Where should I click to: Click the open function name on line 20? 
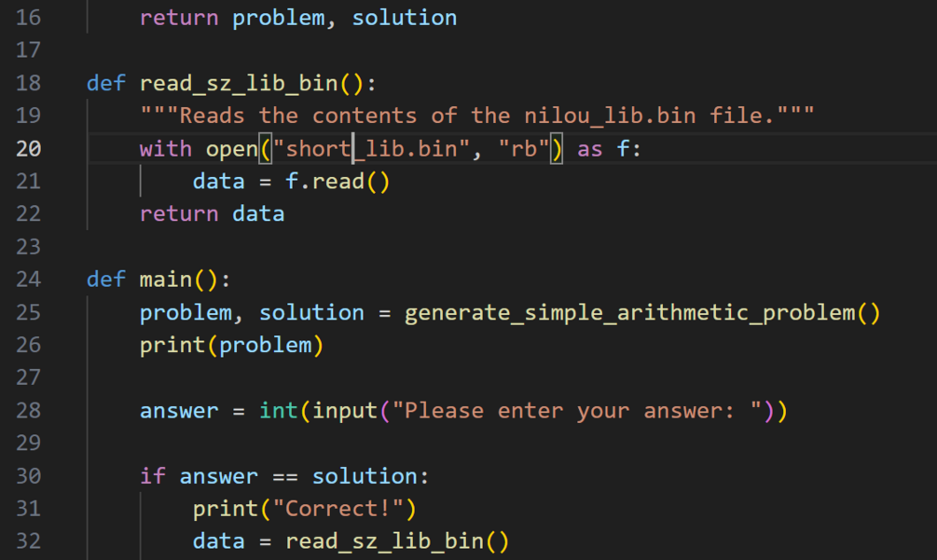coord(232,149)
